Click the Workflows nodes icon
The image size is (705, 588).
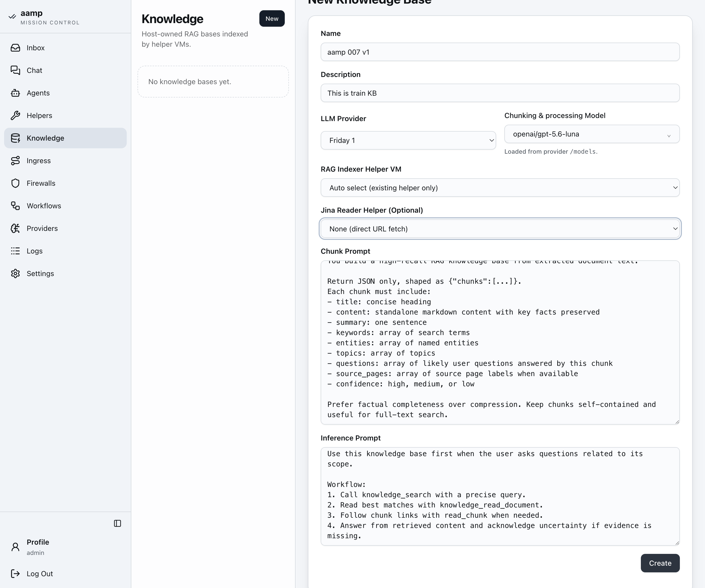[x=15, y=206]
